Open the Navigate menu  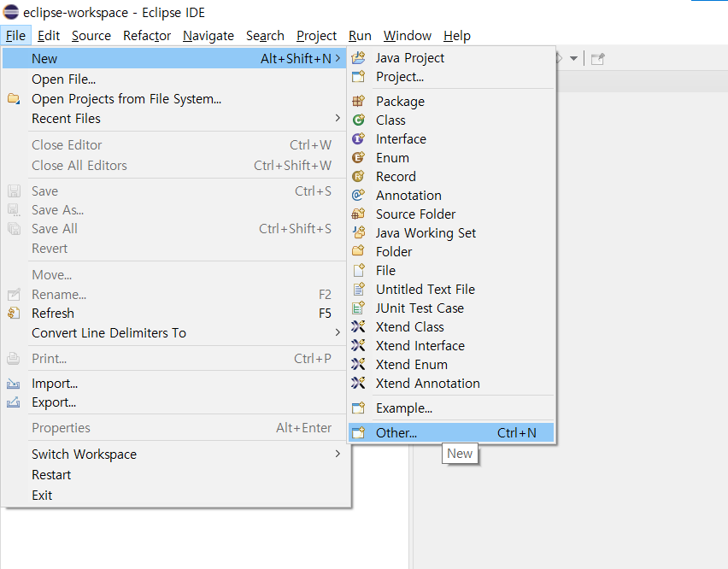click(208, 36)
